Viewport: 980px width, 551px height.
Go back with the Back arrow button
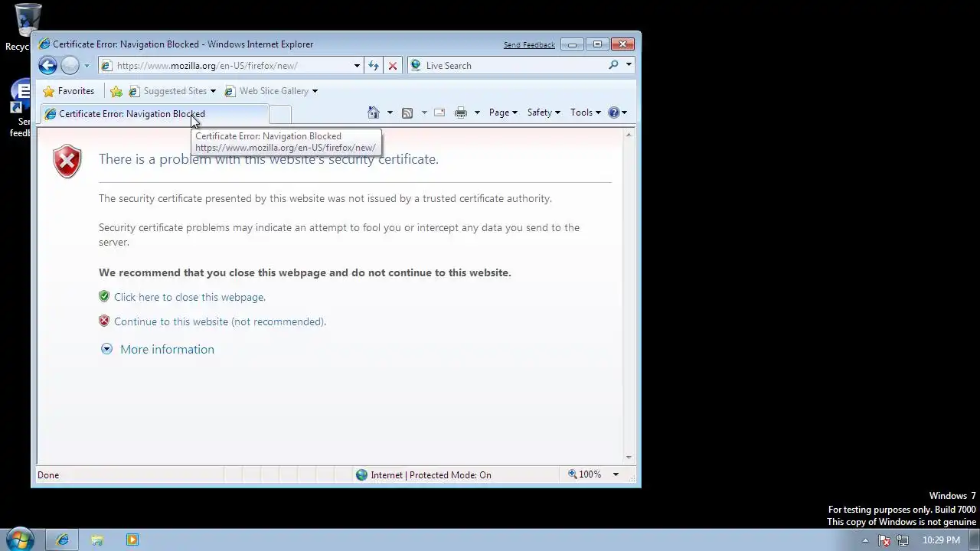(x=47, y=66)
